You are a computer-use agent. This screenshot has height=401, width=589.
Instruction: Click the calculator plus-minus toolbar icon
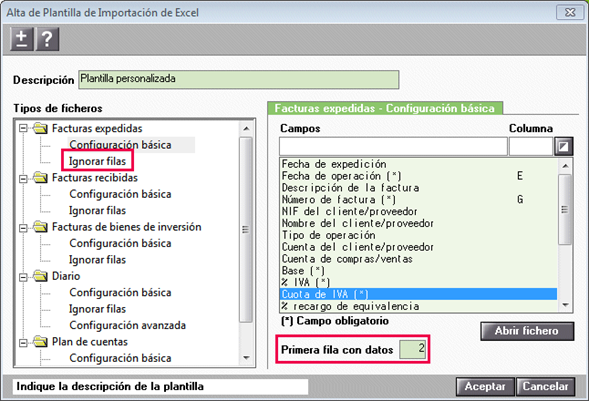22,39
